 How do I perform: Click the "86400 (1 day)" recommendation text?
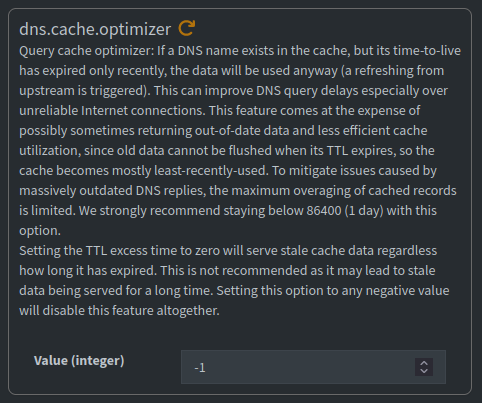click(x=345, y=211)
